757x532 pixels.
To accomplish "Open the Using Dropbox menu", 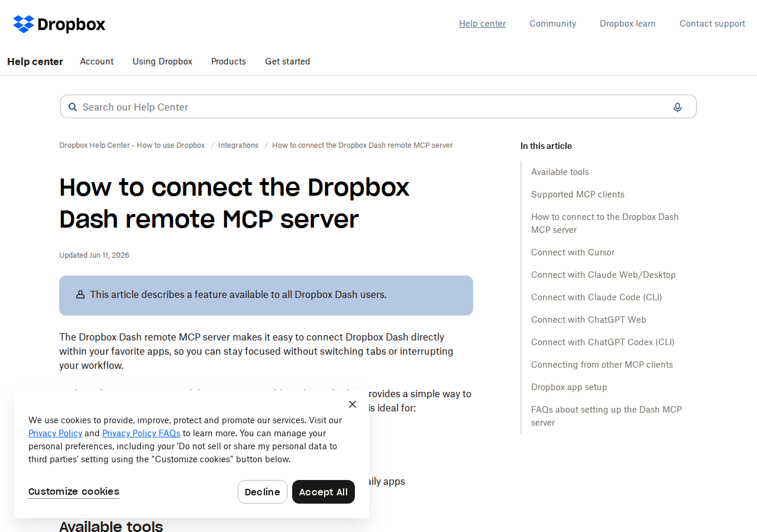I will pyautogui.click(x=163, y=61).
